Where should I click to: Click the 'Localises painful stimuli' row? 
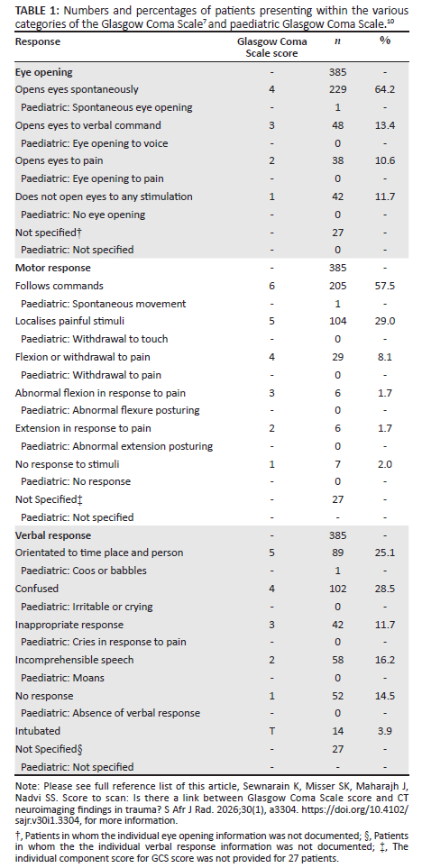(x=212, y=321)
